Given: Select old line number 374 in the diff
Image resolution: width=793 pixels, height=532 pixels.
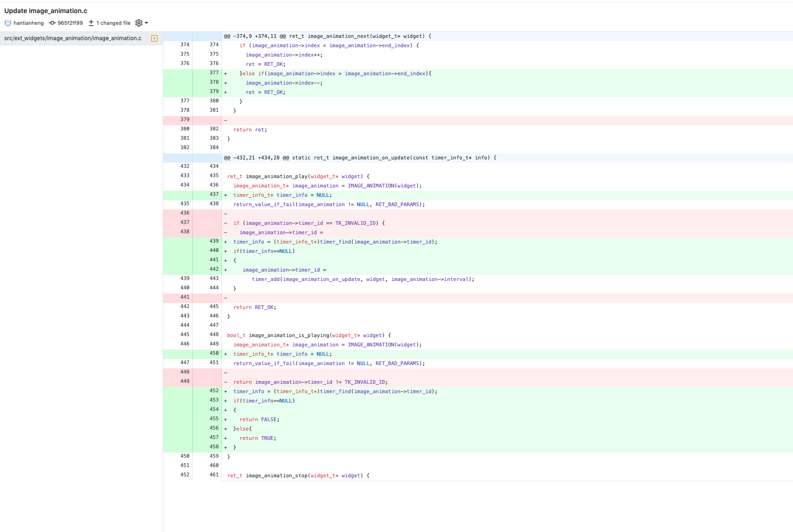Looking at the screenshot, I should 185,44.
